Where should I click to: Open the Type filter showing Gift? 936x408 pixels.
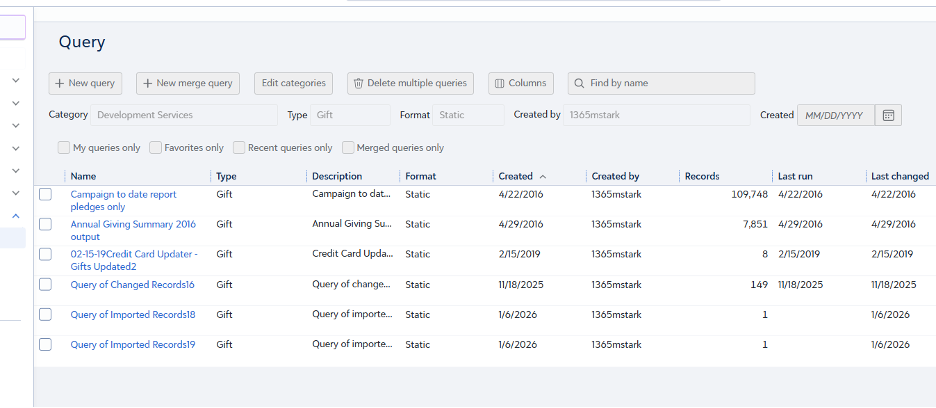tap(350, 115)
